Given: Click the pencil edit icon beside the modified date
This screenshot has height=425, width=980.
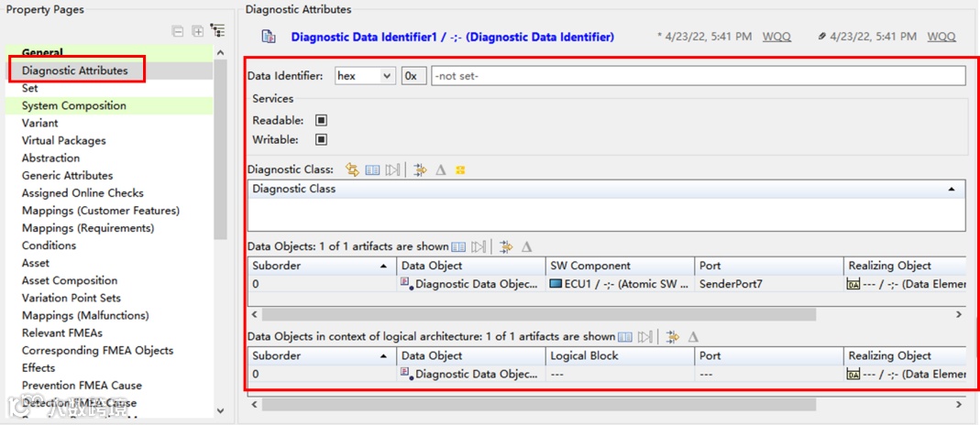Looking at the screenshot, I should [822, 37].
